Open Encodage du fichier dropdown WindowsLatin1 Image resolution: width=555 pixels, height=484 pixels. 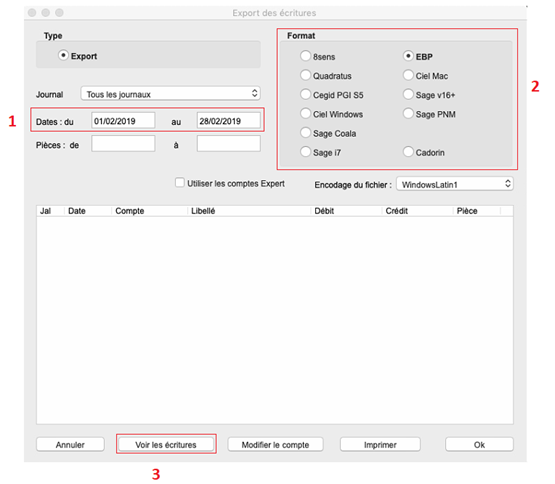(455, 184)
